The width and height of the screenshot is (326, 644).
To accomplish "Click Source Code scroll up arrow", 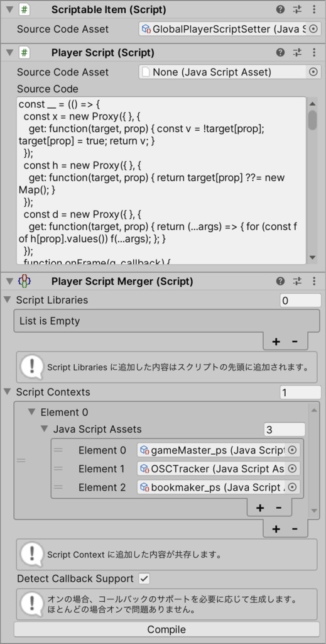I will coord(312,104).
